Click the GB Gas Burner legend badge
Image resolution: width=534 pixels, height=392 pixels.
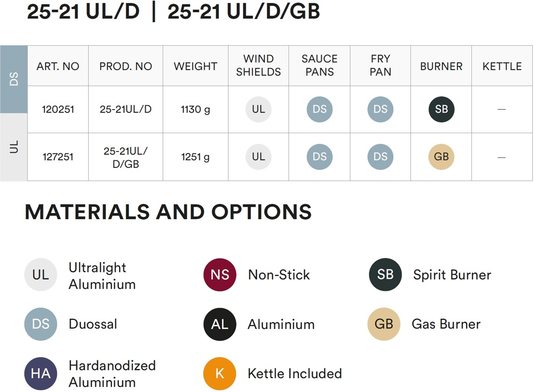pos(384,324)
